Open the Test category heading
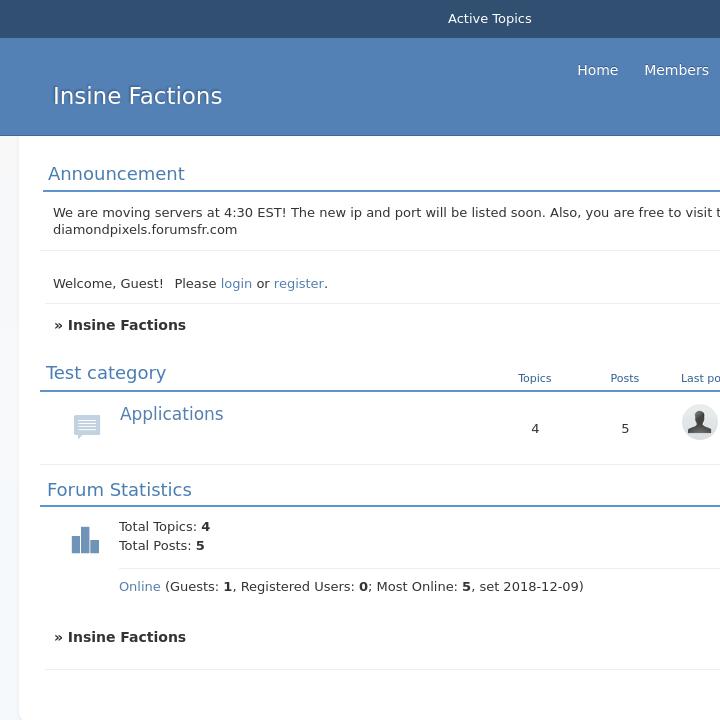 click(106, 373)
